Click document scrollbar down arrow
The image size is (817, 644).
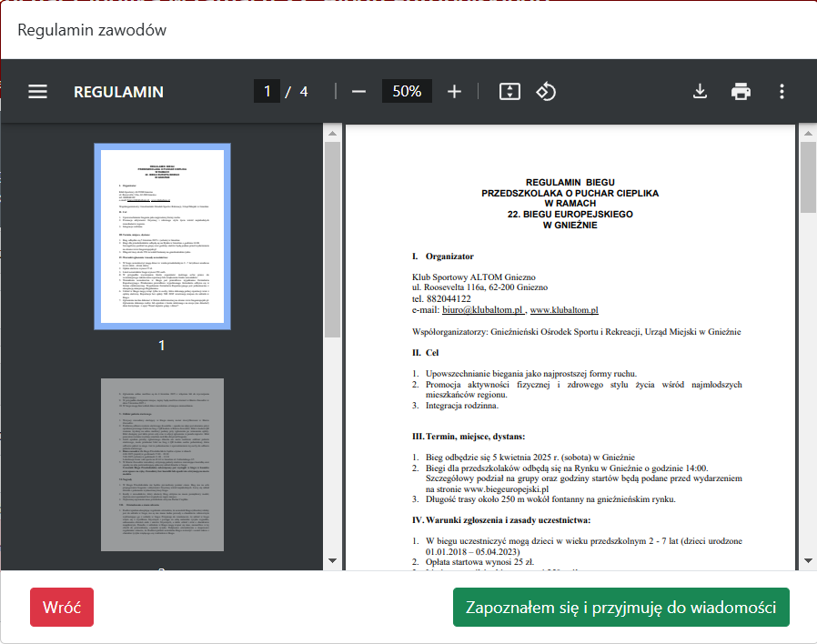tap(807, 560)
